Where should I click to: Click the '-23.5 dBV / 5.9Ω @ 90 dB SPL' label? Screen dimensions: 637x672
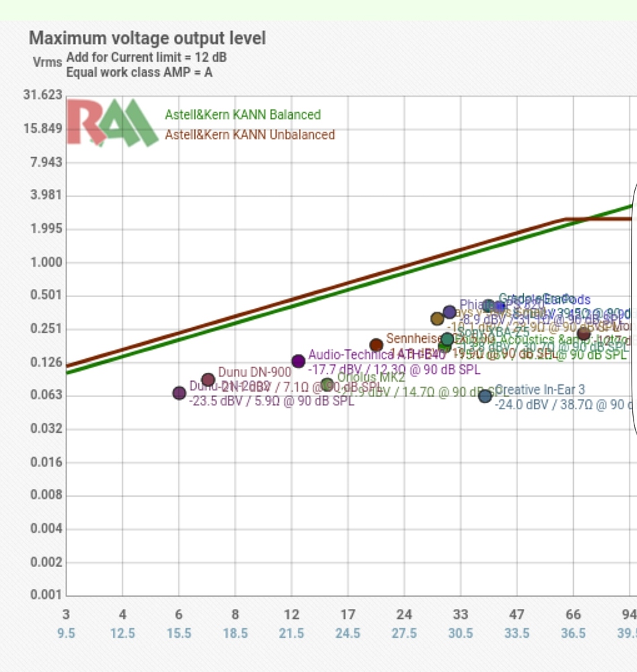(x=271, y=401)
